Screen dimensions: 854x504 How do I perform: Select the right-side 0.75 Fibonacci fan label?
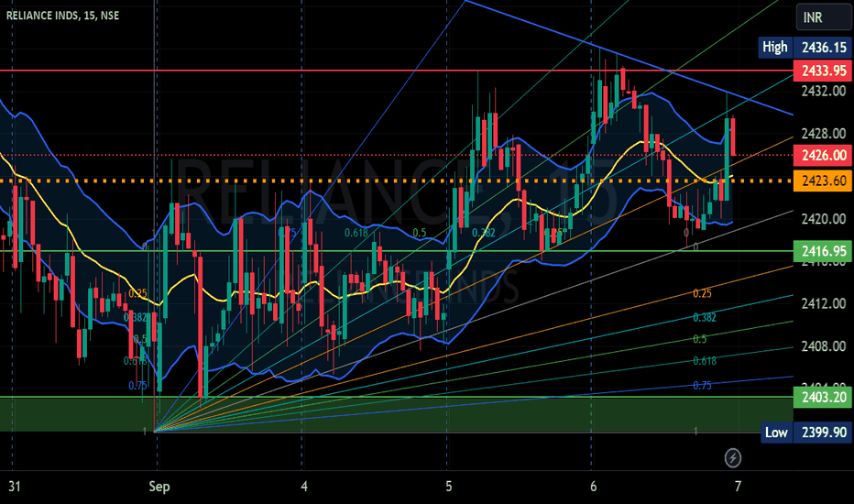[x=702, y=386]
